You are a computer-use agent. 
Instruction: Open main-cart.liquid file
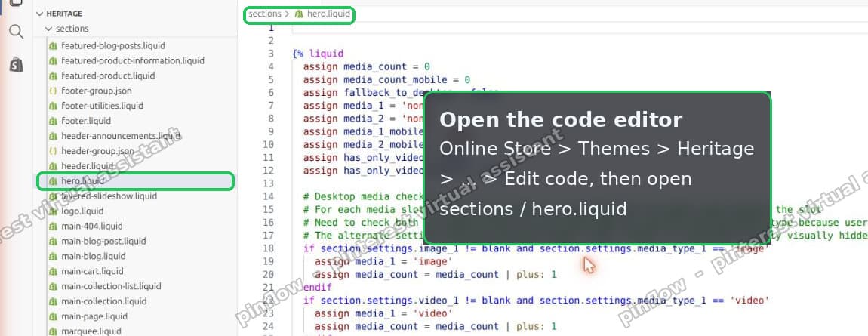[92, 270]
